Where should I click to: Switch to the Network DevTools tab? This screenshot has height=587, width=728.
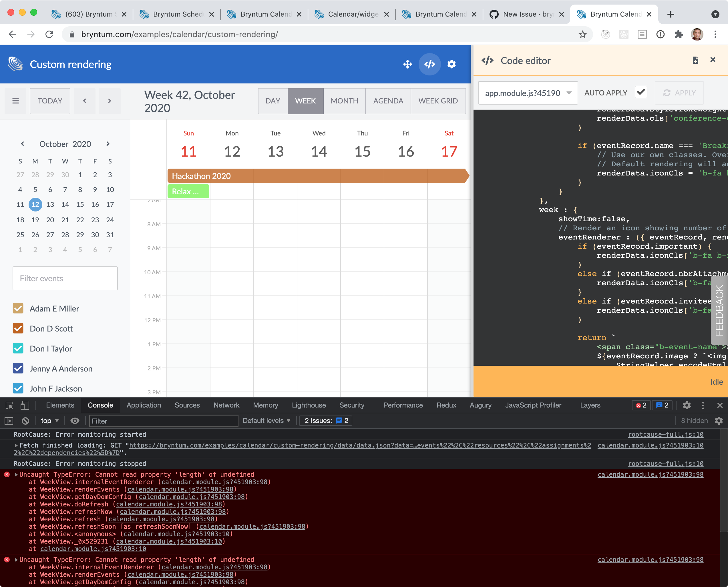(x=226, y=405)
